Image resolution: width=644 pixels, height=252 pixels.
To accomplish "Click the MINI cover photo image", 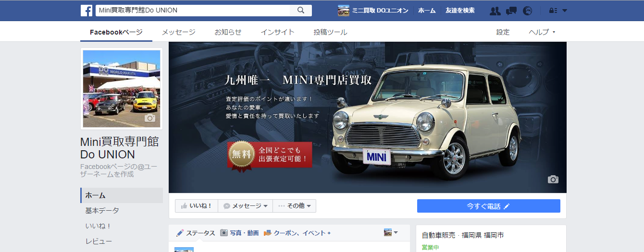I will point(368,117).
